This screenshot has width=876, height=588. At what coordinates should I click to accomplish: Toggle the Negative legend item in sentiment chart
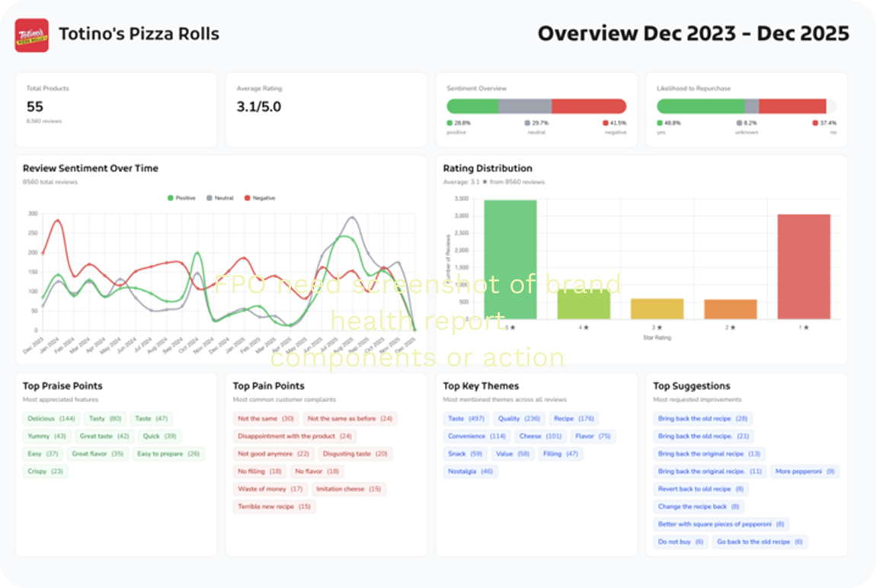(260, 198)
